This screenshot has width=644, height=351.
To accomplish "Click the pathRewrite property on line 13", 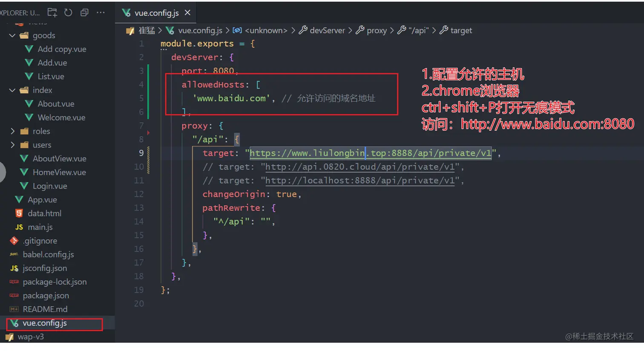I will 231,208.
